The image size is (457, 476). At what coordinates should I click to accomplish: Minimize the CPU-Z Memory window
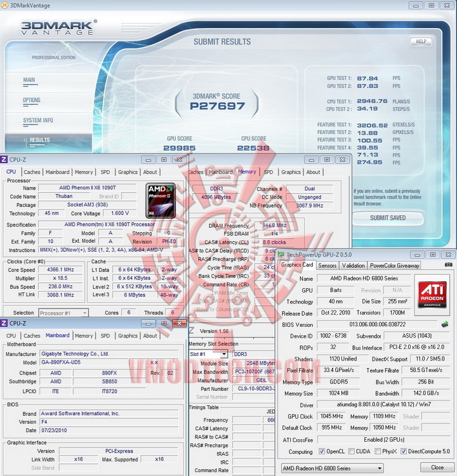pyautogui.click(x=311, y=160)
